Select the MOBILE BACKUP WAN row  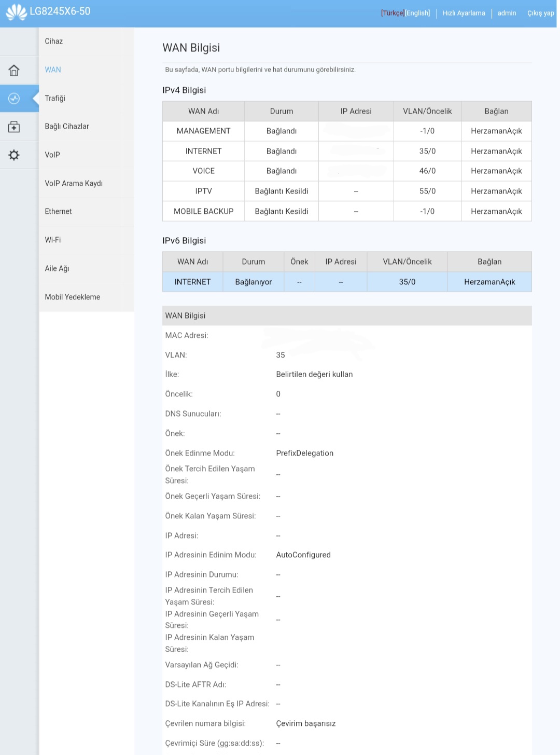pyautogui.click(x=203, y=211)
